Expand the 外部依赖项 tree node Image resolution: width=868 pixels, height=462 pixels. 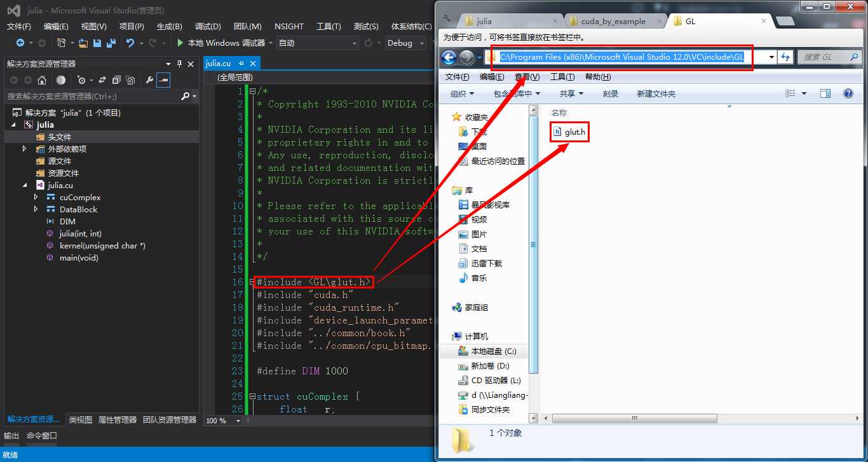pyautogui.click(x=25, y=149)
